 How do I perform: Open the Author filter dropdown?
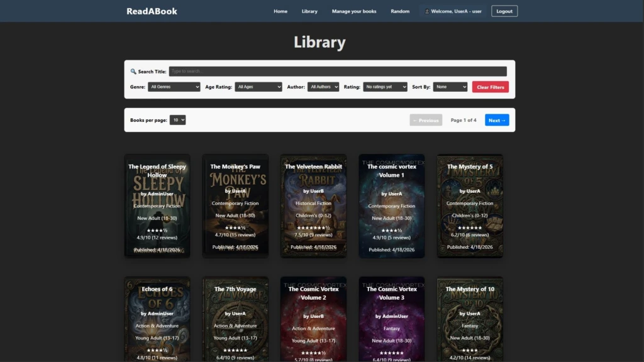[x=323, y=87]
